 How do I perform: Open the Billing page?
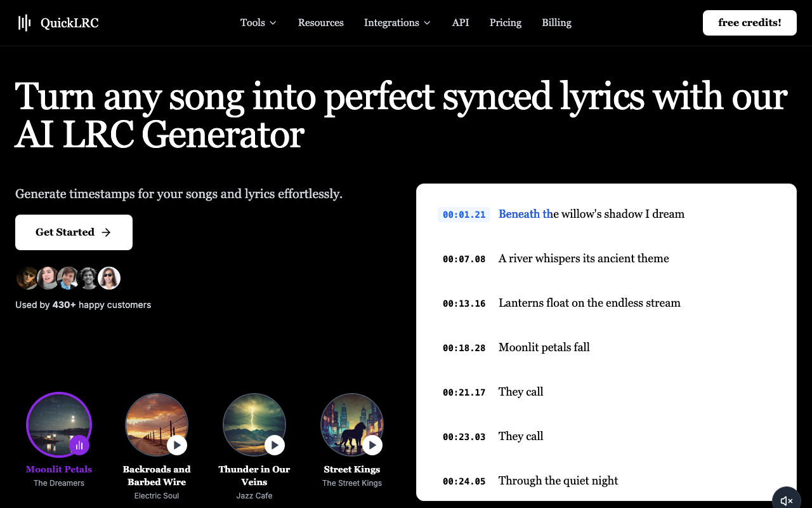click(556, 23)
